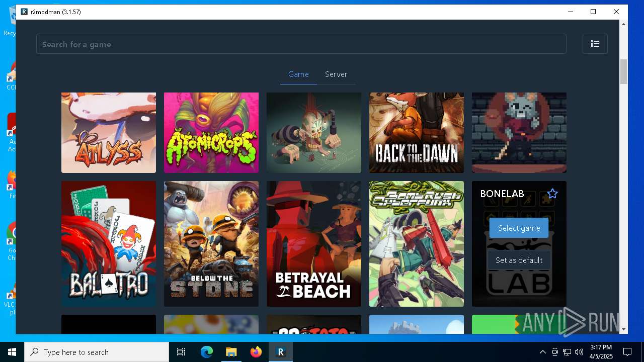Launch Firefox from the taskbar

[x=256, y=352]
